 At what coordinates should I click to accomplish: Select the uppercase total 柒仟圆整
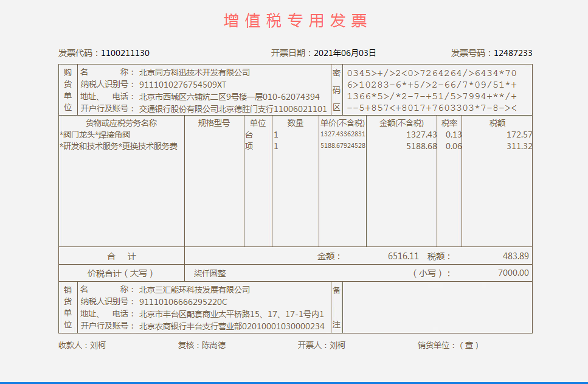click(210, 273)
